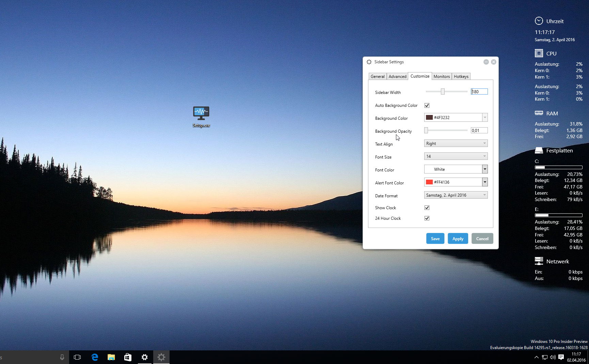The height and width of the screenshot is (364, 589).
Task: Click the Festplatten drive icon in sidebar
Action: click(539, 150)
